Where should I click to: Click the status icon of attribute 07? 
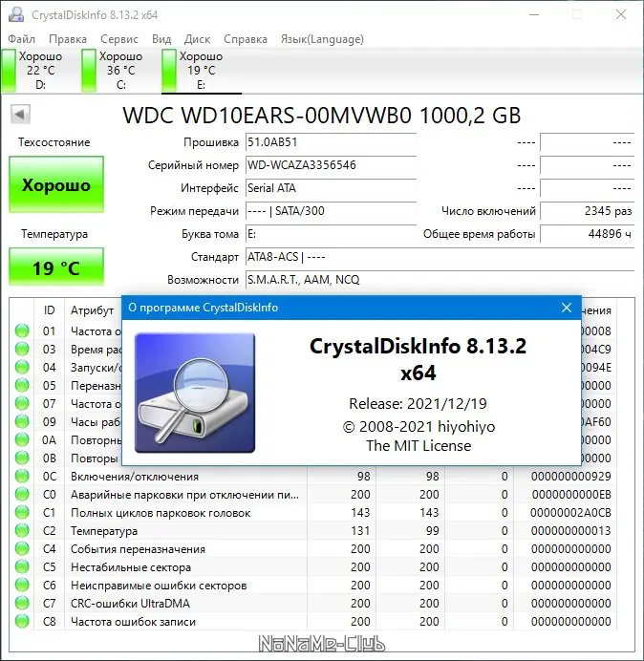point(22,403)
